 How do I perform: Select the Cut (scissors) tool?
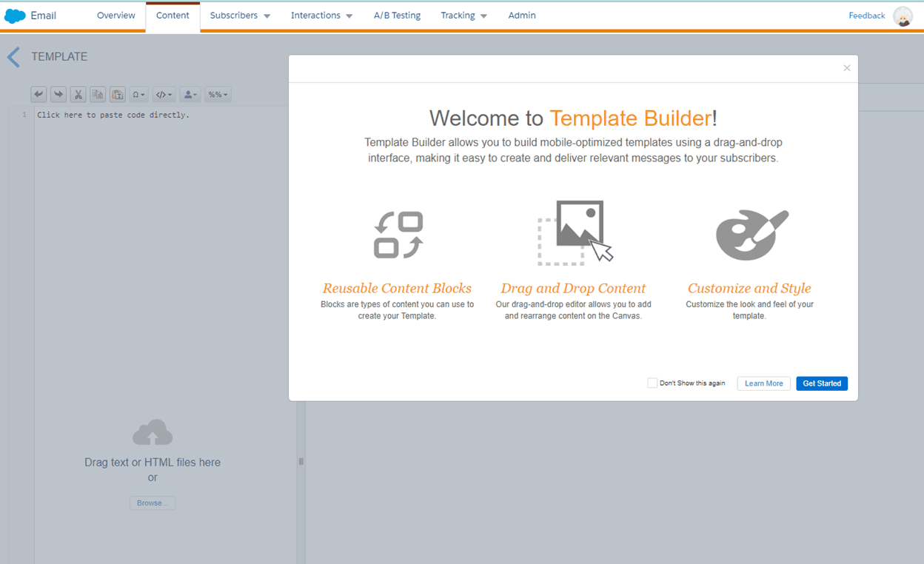pos(78,94)
